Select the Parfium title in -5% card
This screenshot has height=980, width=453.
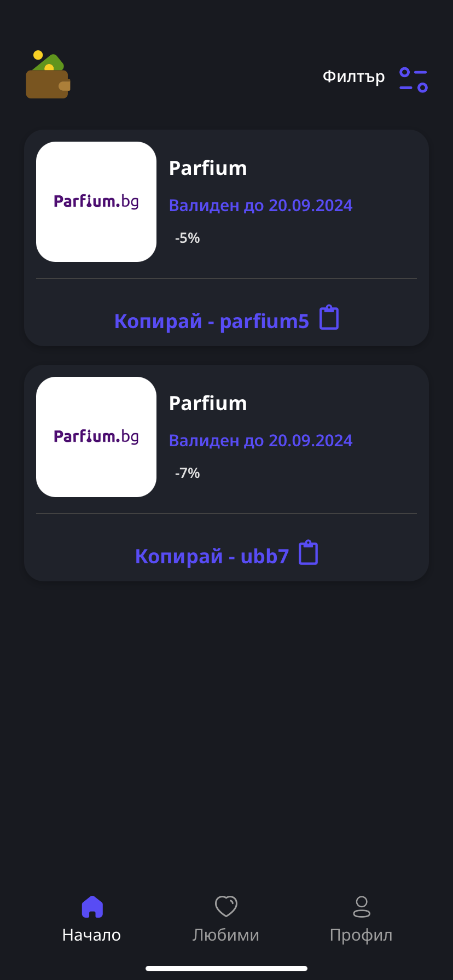pos(208,168)
